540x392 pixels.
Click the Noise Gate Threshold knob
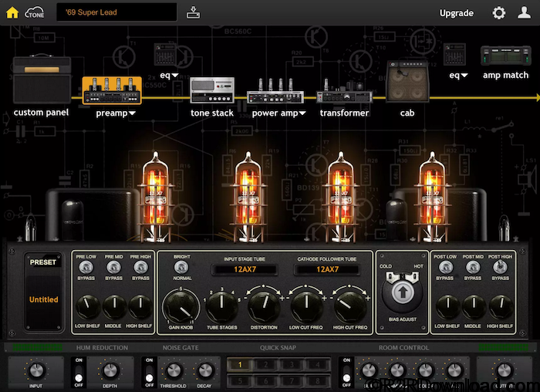[174, 370]
